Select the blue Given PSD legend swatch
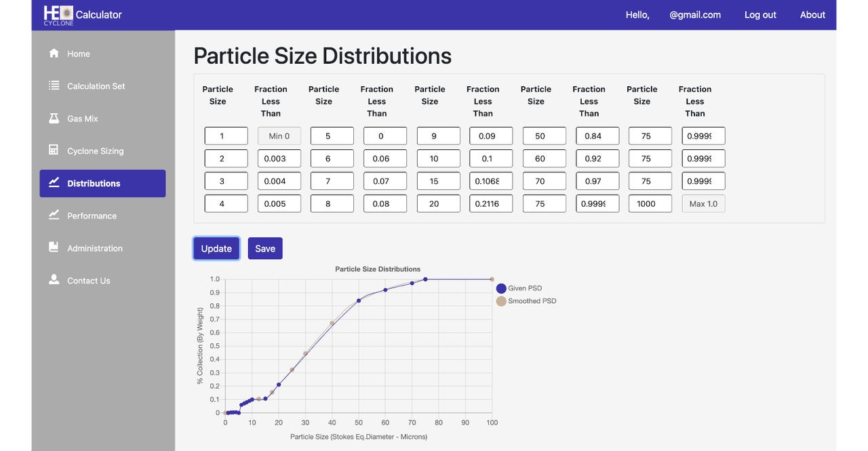868x451 pixels. [x=500, y=288]
